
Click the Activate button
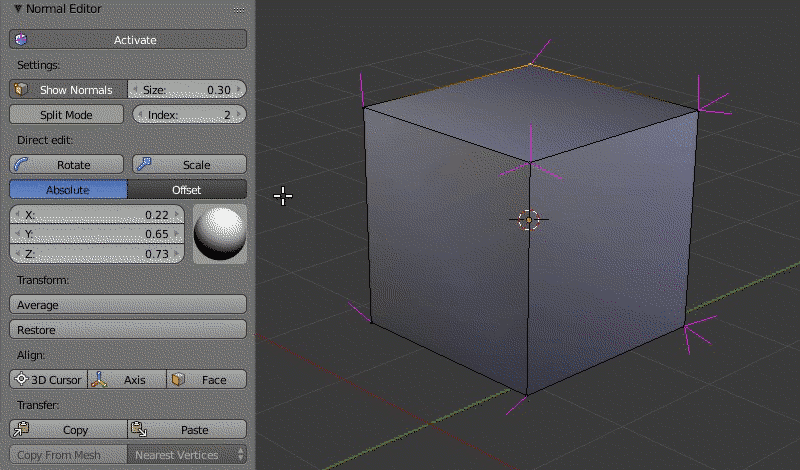(128, 40)
